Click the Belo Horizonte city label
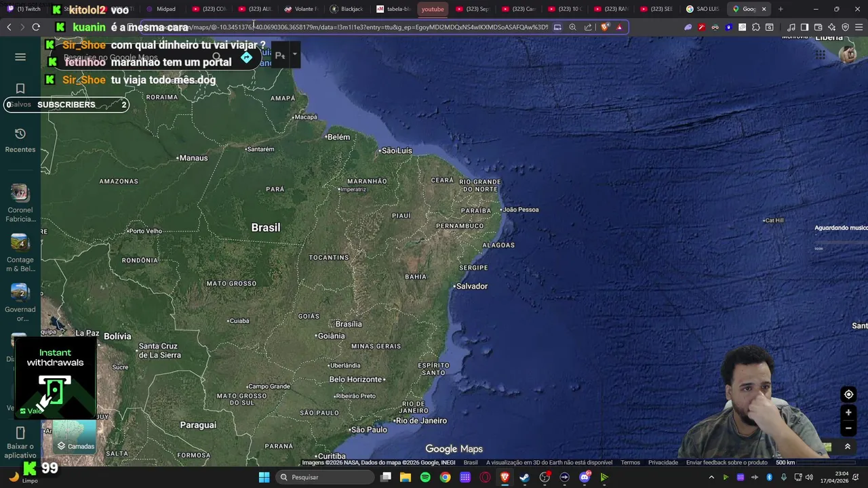The image size is (868, 488). (355, 380)
